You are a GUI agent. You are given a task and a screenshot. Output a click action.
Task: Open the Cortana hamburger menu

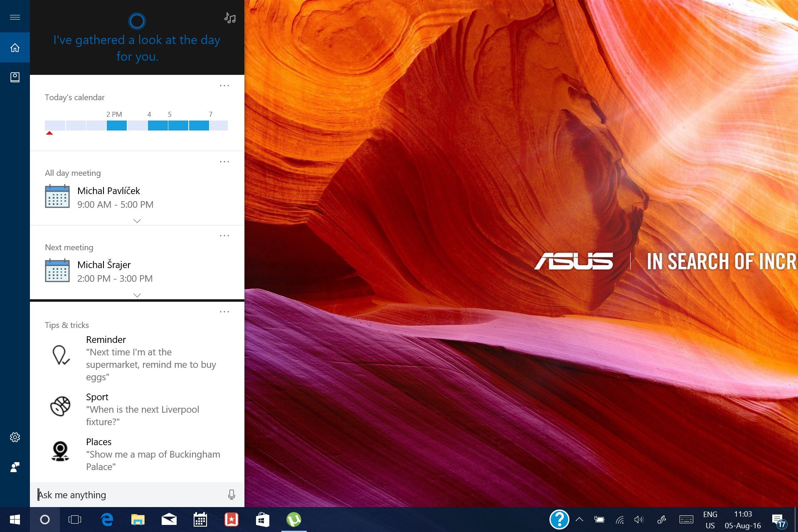click(15, 17)
